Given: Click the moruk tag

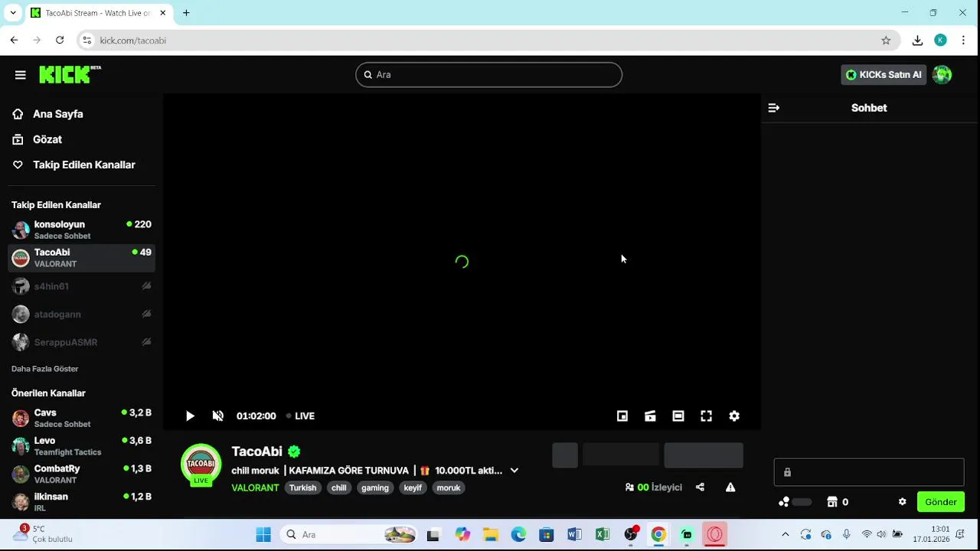Looking at the screenshot, I should pos(449,487).
